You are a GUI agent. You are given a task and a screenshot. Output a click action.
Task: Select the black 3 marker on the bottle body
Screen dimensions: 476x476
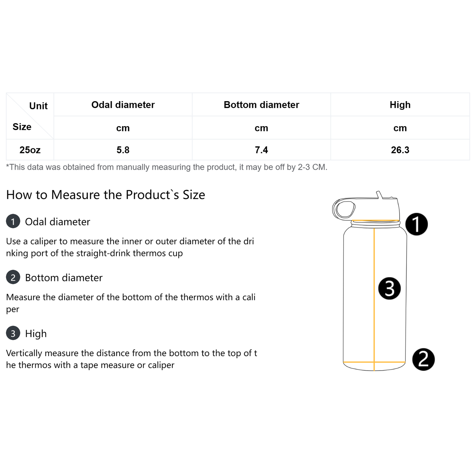(389, 289)
